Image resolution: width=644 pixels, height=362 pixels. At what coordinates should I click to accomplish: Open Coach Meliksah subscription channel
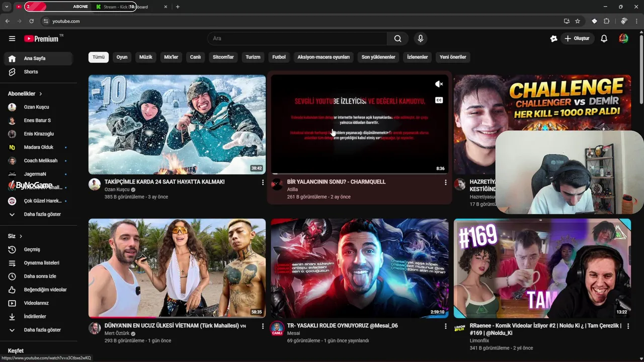pyautogui.click(x=38, y=161)
